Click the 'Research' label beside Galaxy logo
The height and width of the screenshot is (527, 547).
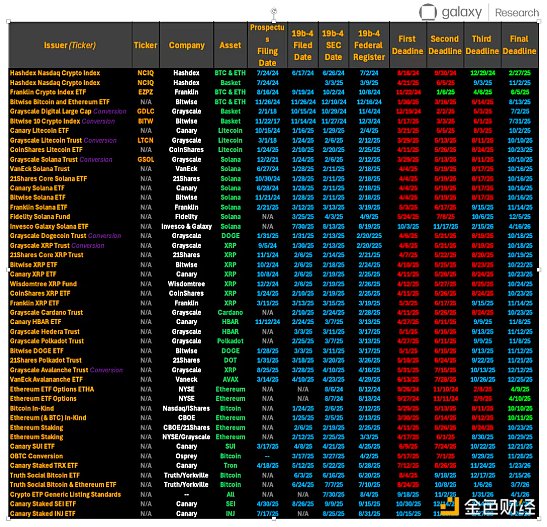517,13
